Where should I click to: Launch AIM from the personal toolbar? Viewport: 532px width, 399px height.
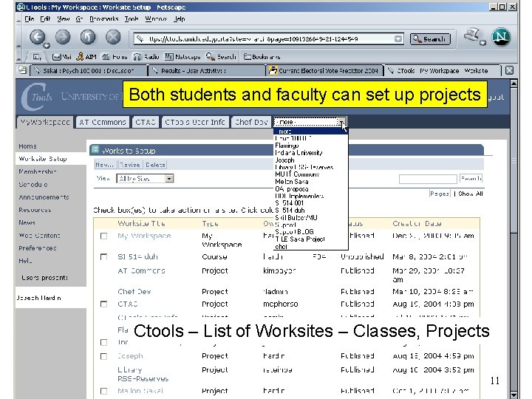coord(86,57)
